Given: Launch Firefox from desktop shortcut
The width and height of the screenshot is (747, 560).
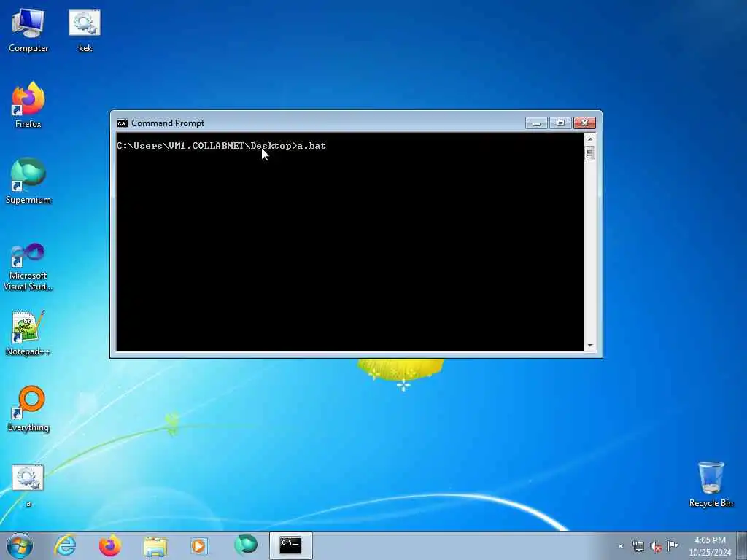Looking at the screenshot, I should [28, 105].
